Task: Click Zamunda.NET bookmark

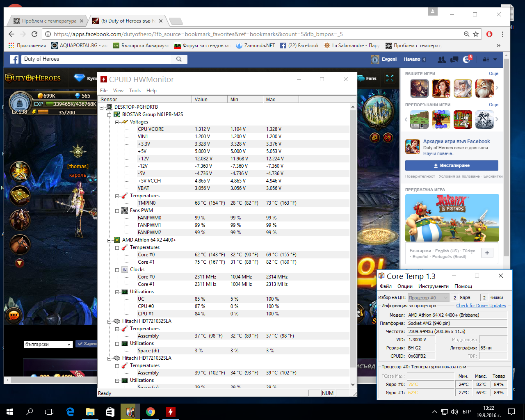Action: tap(256, 46)
